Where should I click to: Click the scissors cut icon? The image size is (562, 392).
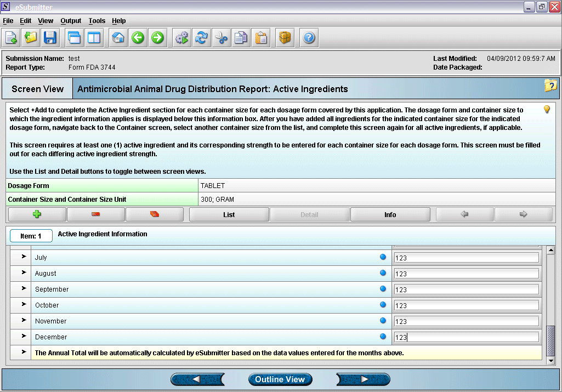221,38
